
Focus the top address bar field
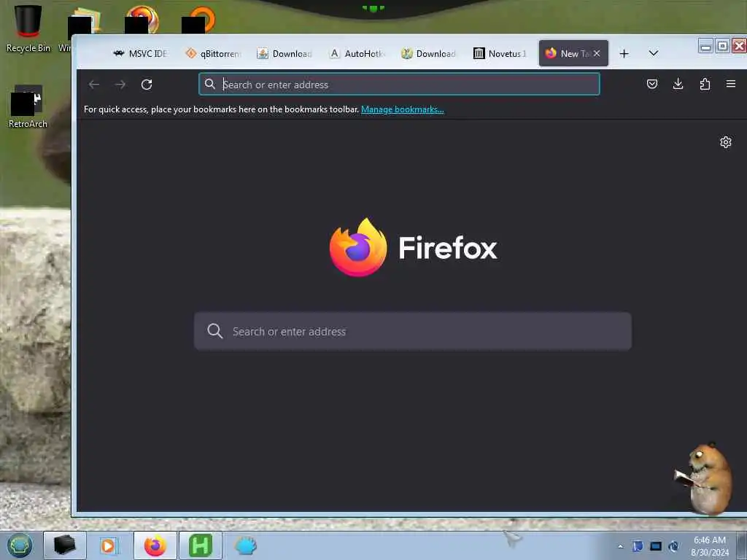399,85
